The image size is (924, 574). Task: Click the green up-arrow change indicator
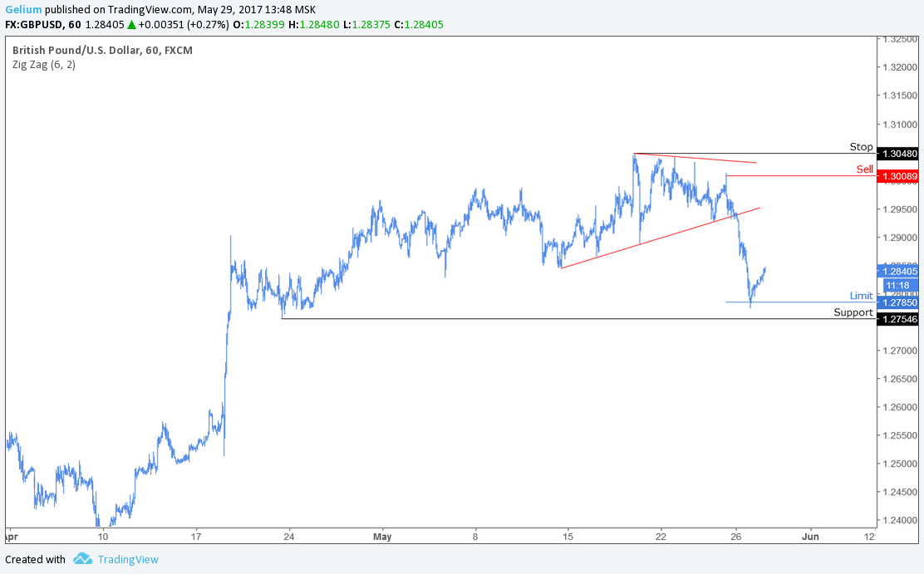[131, 25]
